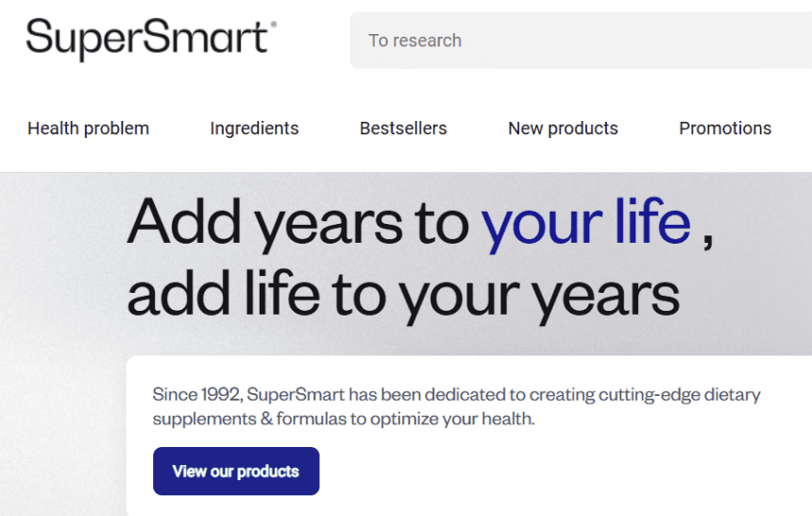
Task: Click the "add life to your years" line
Action: (x=403, y=294)
